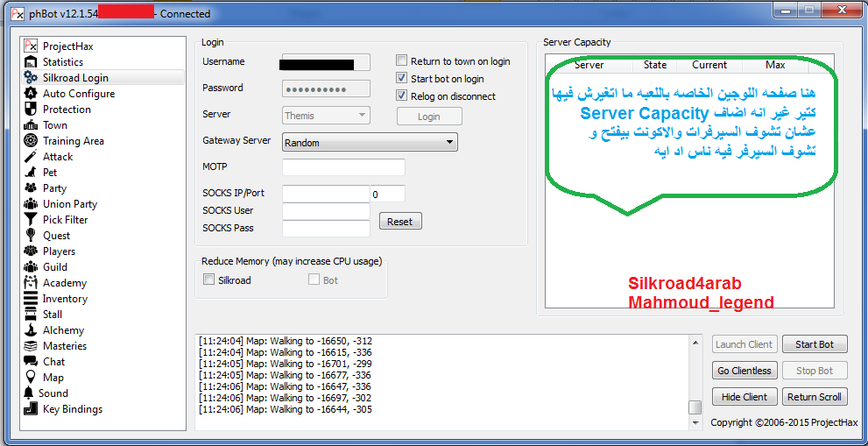
Task: Focus the MOTP input field
Action: pyautogui.click(x=343, y=167)
